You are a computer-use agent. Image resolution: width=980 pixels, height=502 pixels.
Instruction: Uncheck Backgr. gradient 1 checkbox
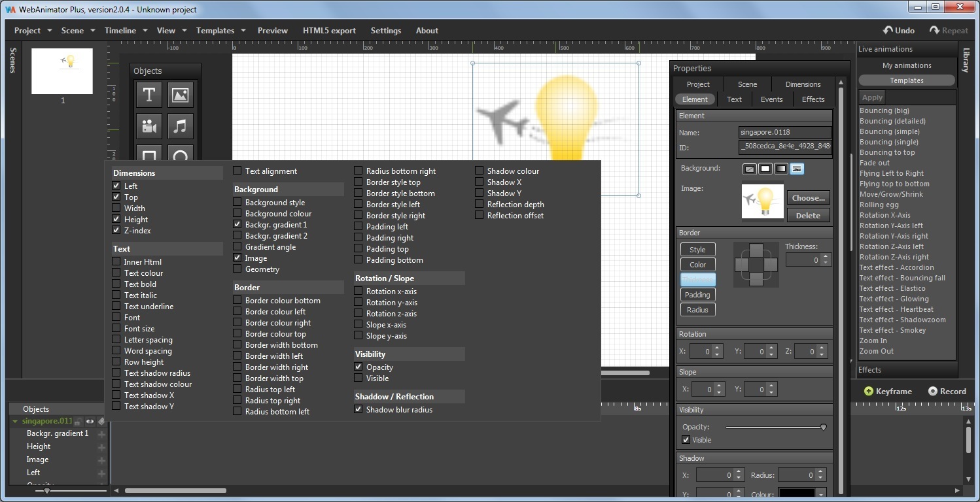pos(237,225)
